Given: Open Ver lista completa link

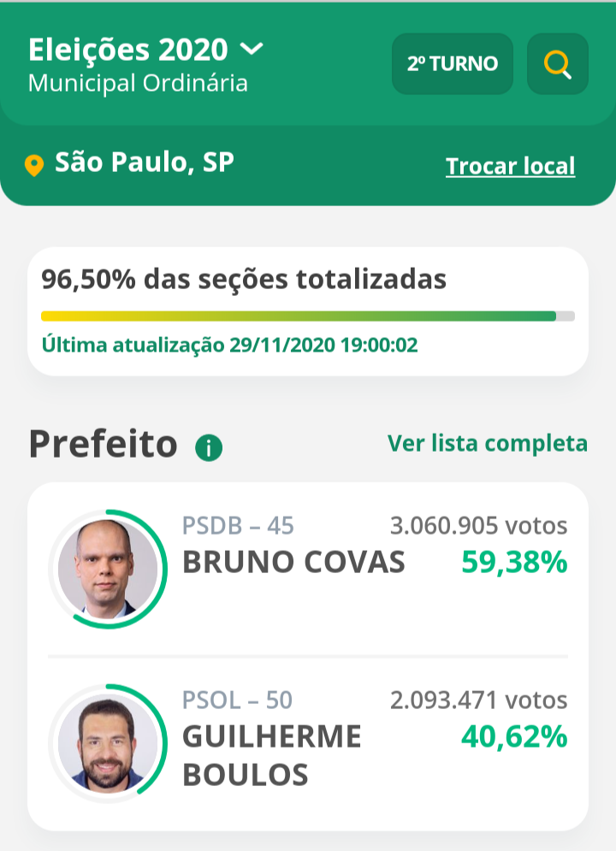Looking at the screenshot, I should 487,443.
